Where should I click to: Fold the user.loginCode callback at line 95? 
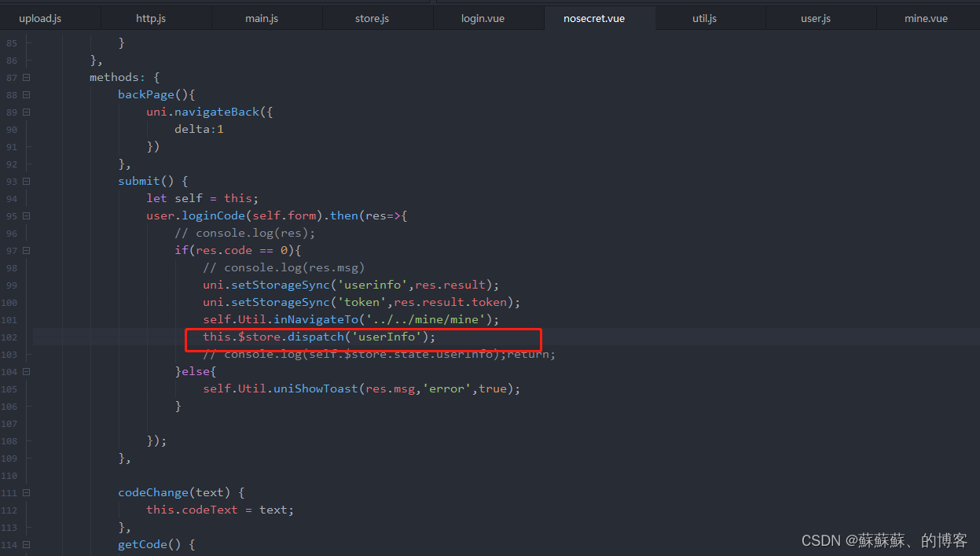27,215
